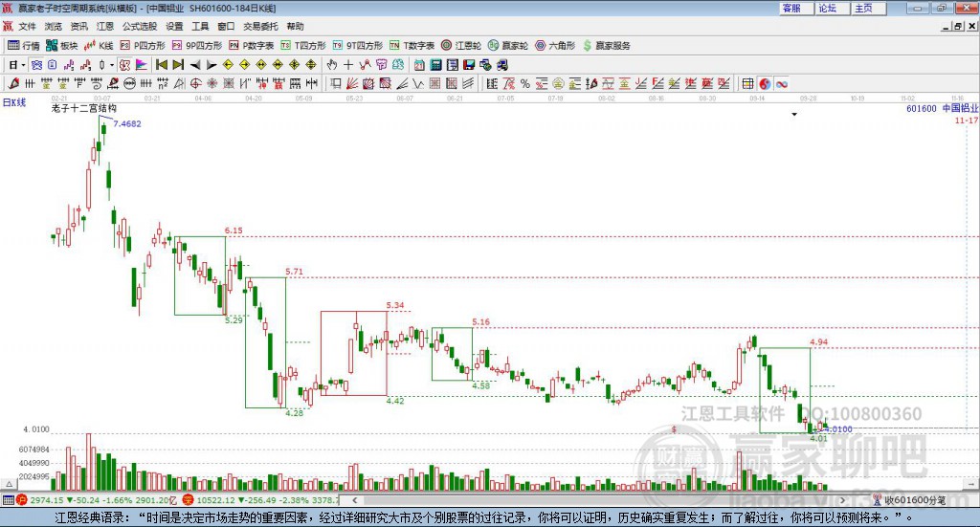This screenshot has height=527, width=980.
Task: Step forward with the black right-arrow icon
Action: 212,65
